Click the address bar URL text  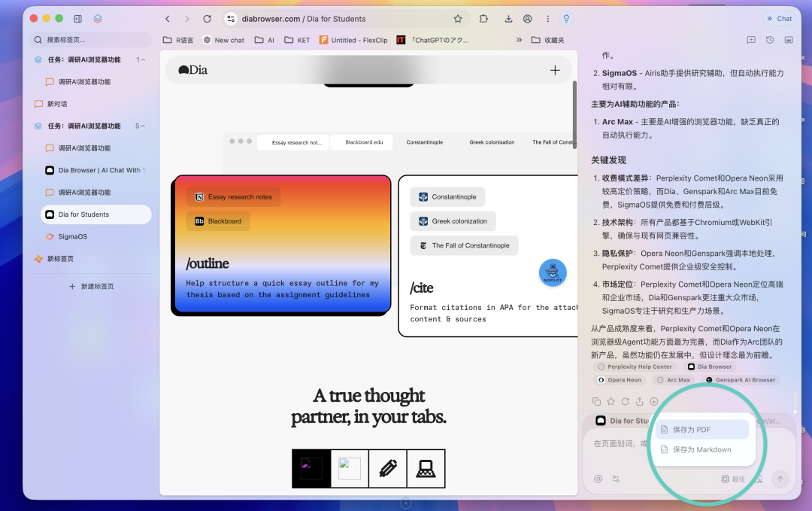tap(304, 19)
